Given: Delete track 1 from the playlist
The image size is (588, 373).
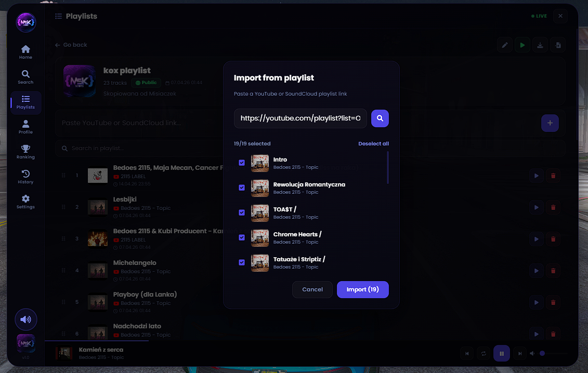Looking at the screenshot, I should (553, 176).
